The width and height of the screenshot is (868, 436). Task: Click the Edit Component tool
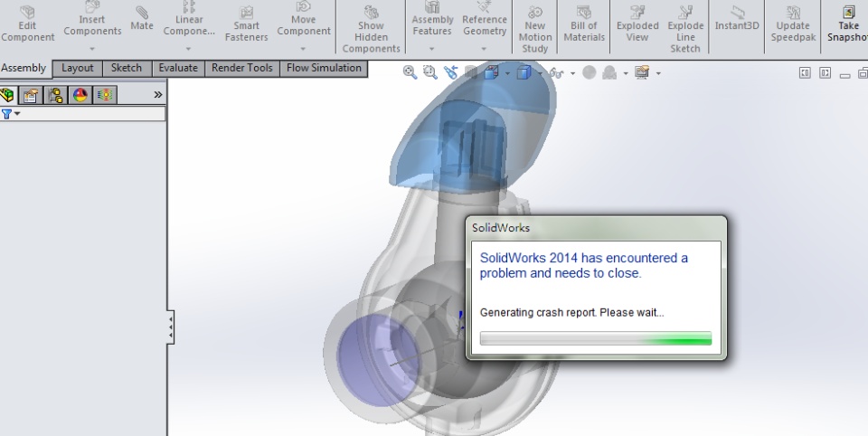tap(28, 24)
